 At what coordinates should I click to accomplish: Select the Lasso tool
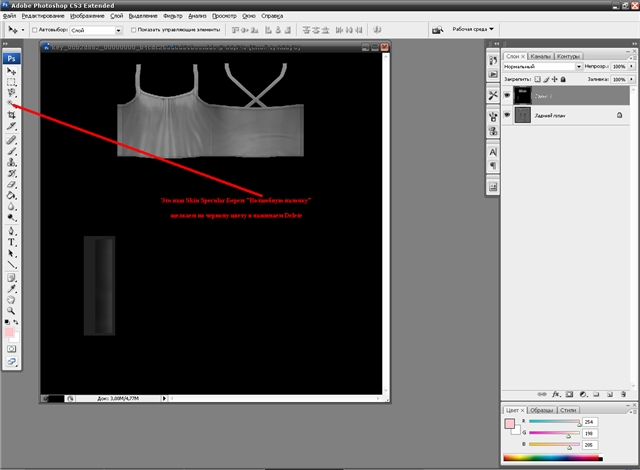[x=12, y=92]
